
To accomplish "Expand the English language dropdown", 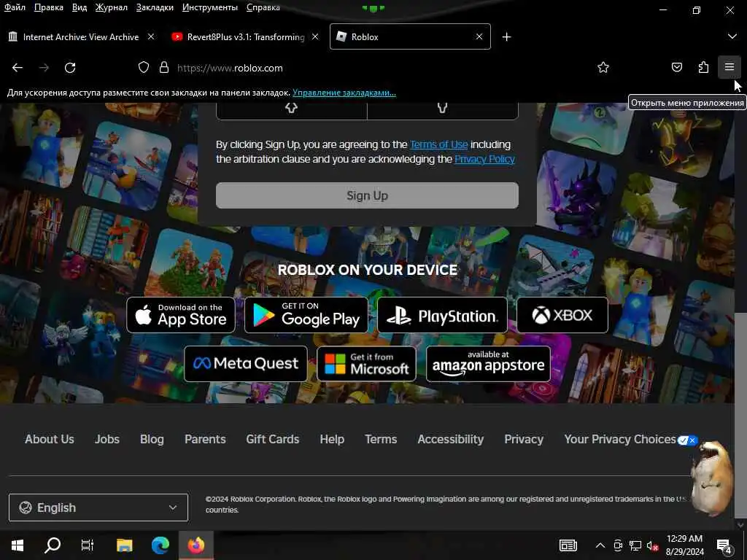I will [x=98, y=507].
